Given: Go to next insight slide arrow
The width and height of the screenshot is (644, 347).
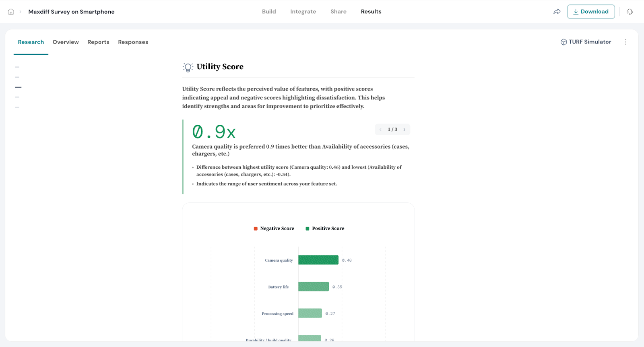Looking at the screenshot, I should (x=405, y=130).
